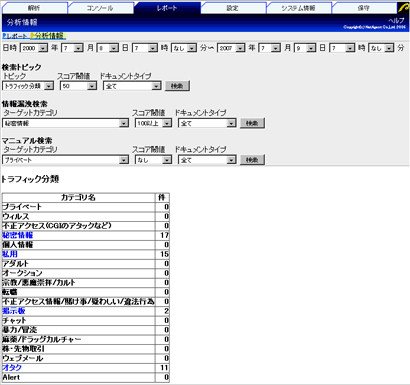Open the 掲示板 category link
Screen dimensions: 410x385
point(14,311)
